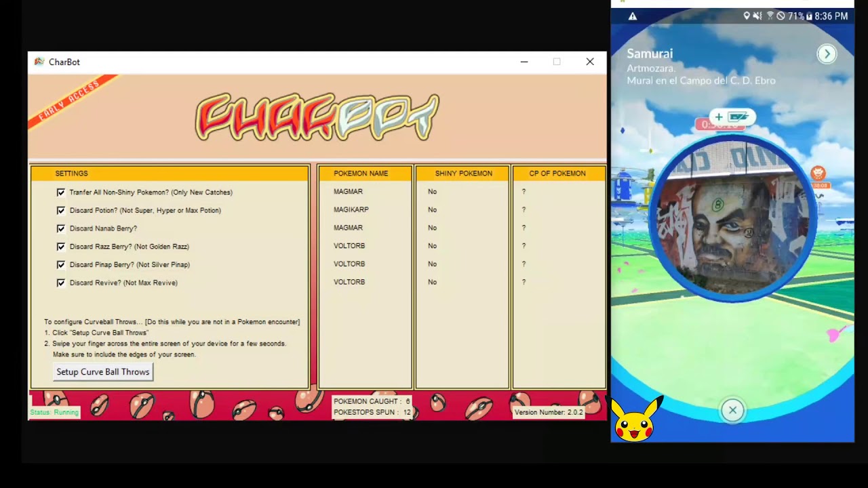Tap the plus raid pass icon

click(x=732, y=117)
